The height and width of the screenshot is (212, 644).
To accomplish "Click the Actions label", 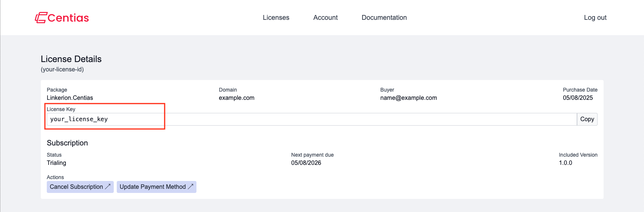I will click(55, 177).
